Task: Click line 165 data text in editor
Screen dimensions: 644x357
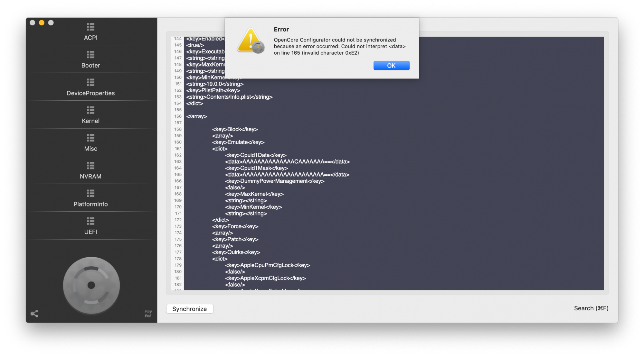Action: tap(287, 175)
